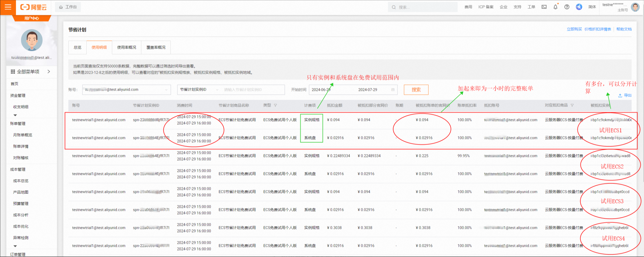Viewport: 644px width, 257px height.
Task: Open 异常检测 in the sidebar
Action: coord(21,238)
